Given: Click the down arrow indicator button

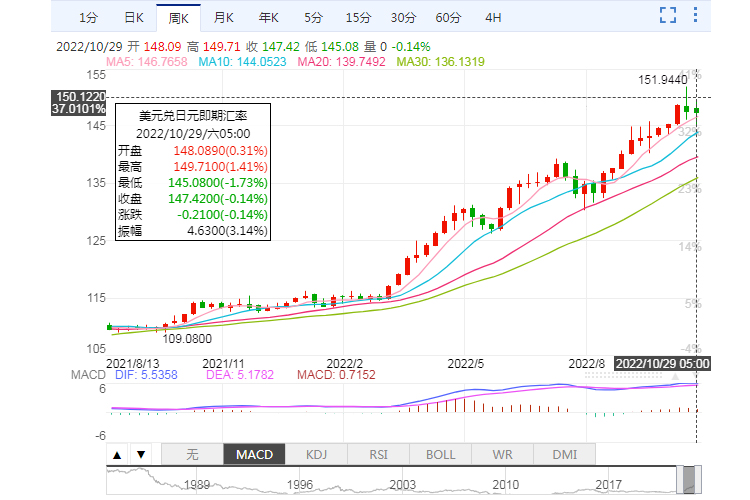Looking at the screenshot, I should point(141,455).
